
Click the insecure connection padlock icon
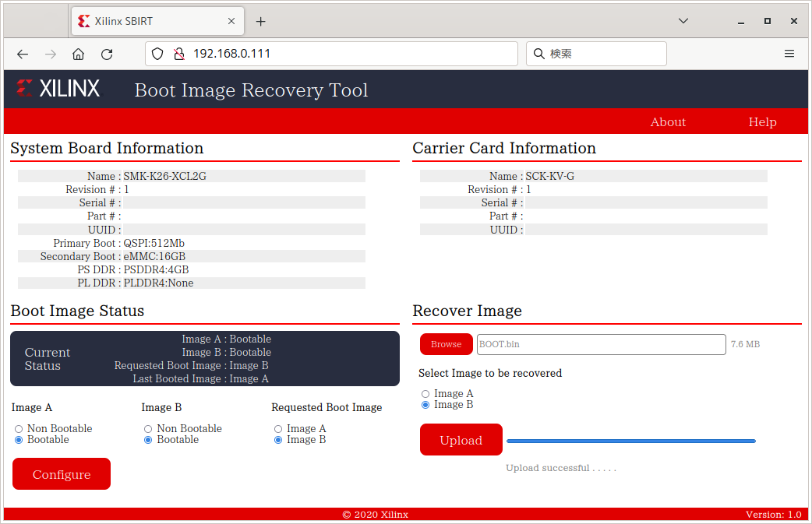pos(178,54)
